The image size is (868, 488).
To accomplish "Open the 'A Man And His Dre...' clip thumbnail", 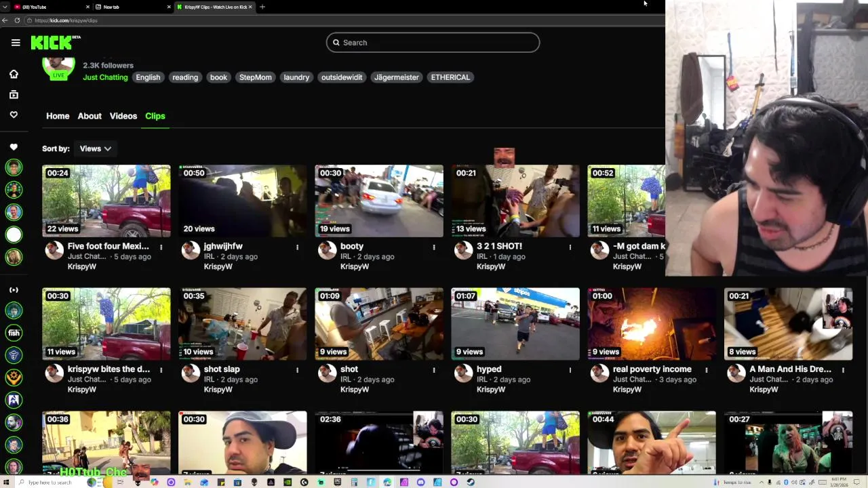I will pyautogui.click(x=788, y=324).
